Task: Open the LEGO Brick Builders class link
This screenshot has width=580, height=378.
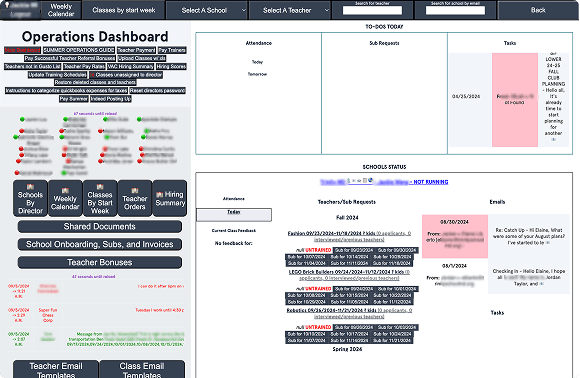Action: pos(349,275)
